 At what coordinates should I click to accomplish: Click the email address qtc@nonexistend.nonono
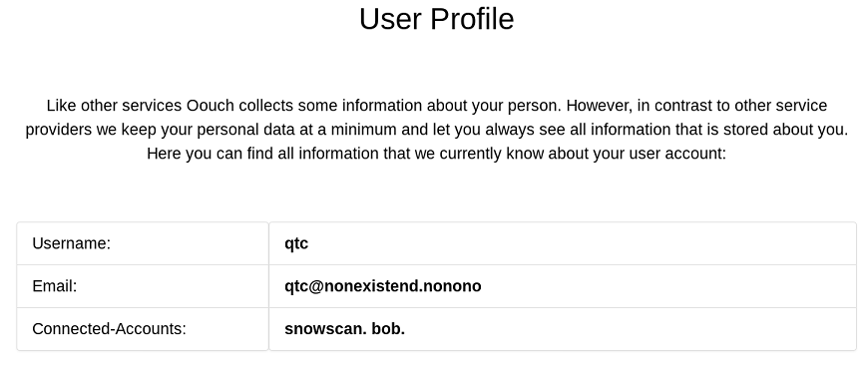coord(383,286)
